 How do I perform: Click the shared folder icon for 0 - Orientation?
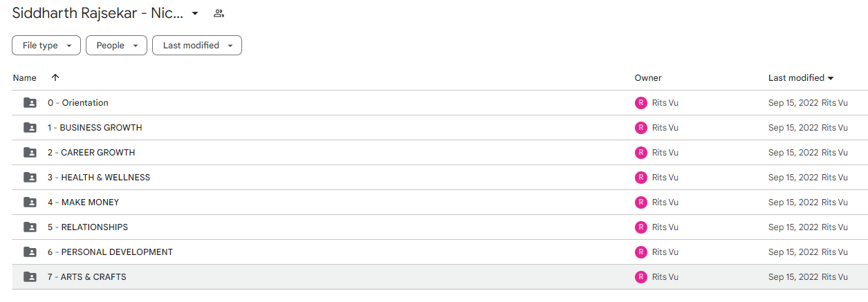pos(30,103)
